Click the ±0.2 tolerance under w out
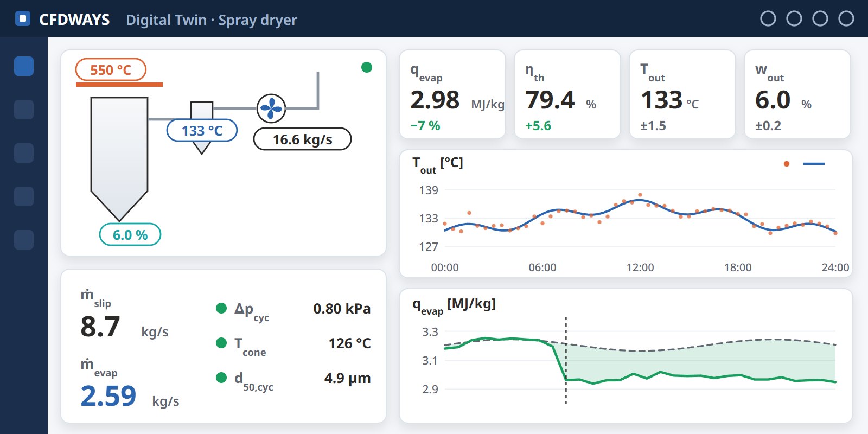The image size is (868, 434). pos(768,125)
